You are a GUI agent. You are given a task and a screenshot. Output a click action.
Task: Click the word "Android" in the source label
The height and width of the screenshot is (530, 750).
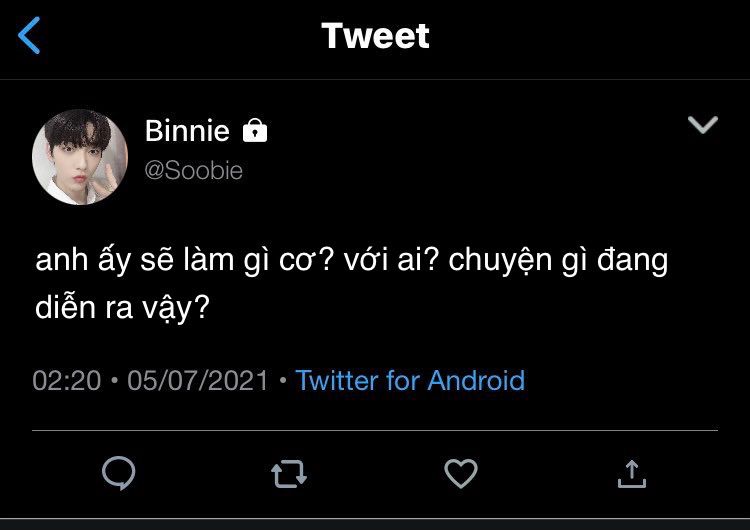click(x=476, y=380)
